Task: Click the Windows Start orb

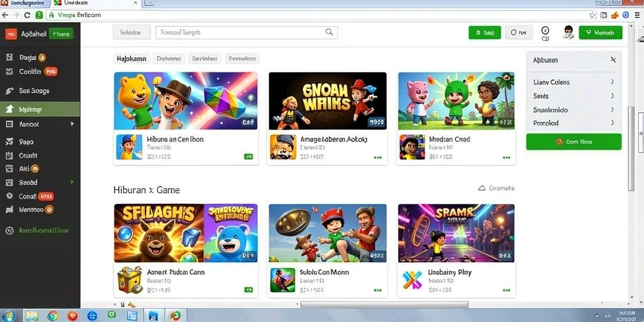Action: click(9, 316)
